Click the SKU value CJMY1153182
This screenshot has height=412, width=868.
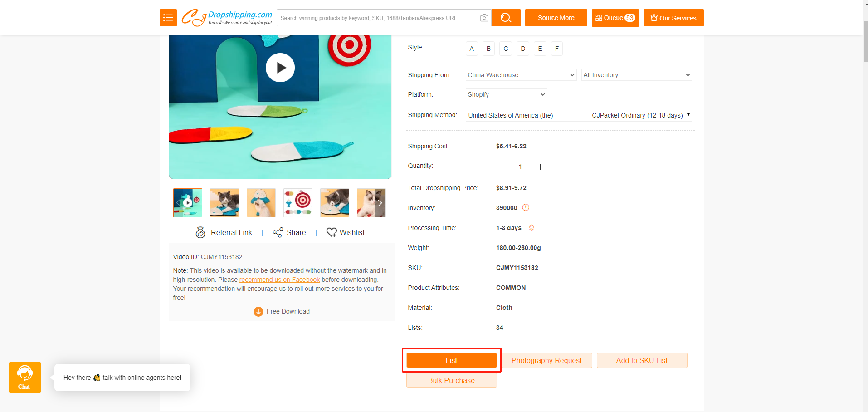(517, 268)
